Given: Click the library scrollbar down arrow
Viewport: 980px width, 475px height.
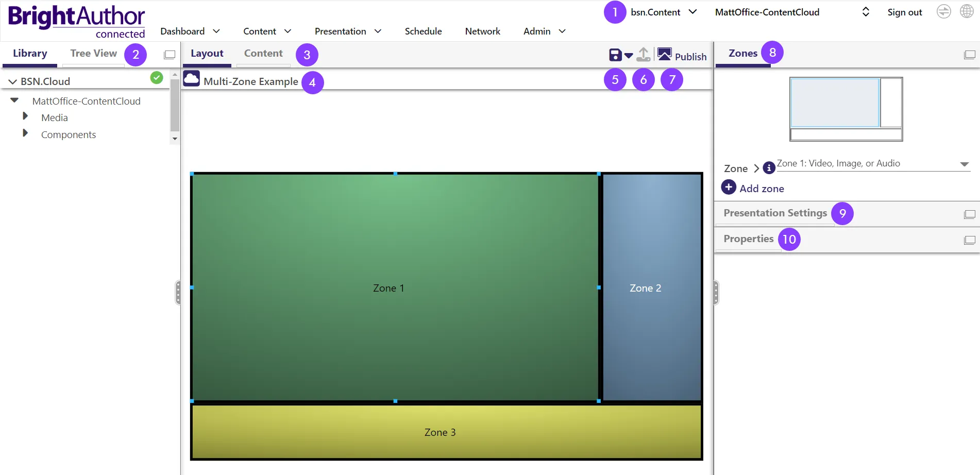Looking at the screenshot, I should click(175, 139).
